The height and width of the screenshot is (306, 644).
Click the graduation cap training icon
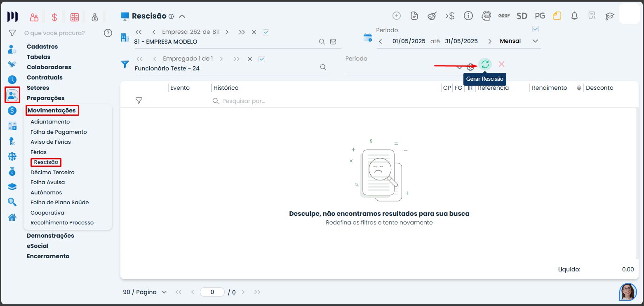click(609, 16)
